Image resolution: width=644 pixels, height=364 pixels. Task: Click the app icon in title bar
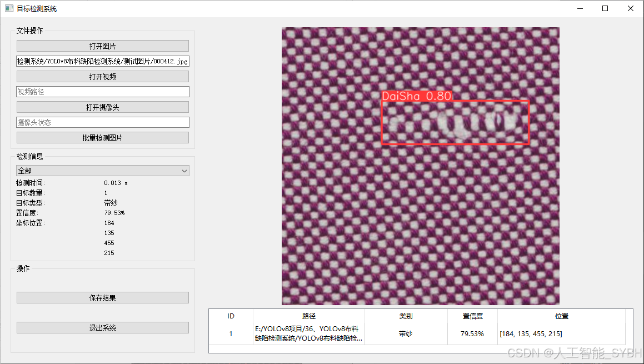pyautogui.click(x=9, y=8)
